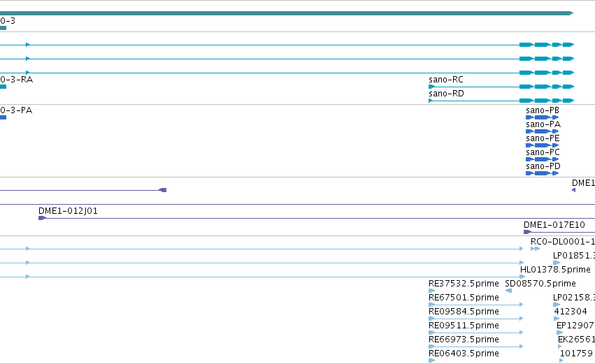
Task: Select the sano-RD transcript label
Action: [446, 94]
